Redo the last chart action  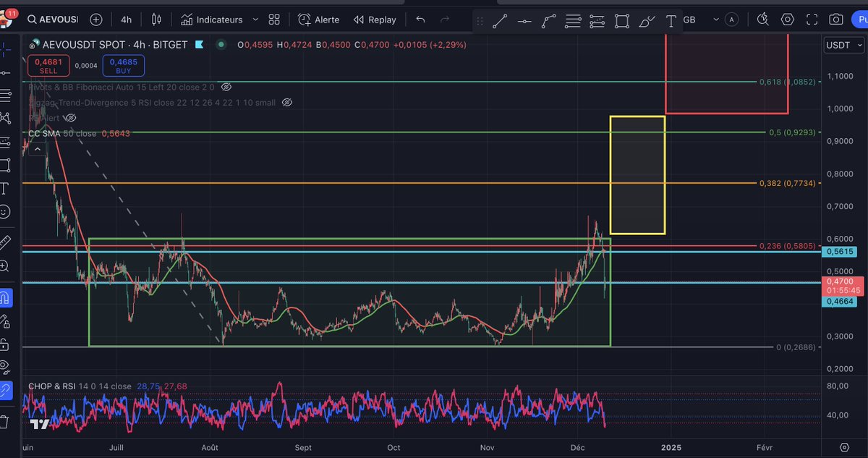click(445, 20)
